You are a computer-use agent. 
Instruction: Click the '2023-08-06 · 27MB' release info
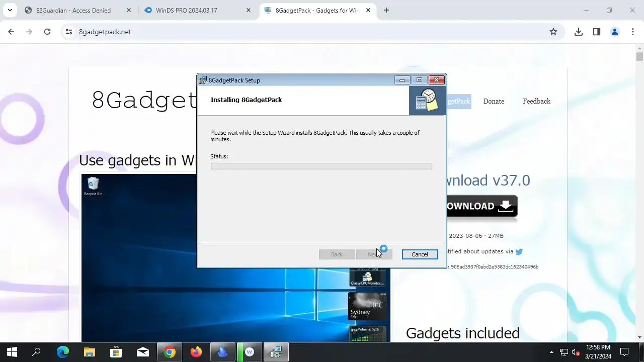tap(476, 236)
